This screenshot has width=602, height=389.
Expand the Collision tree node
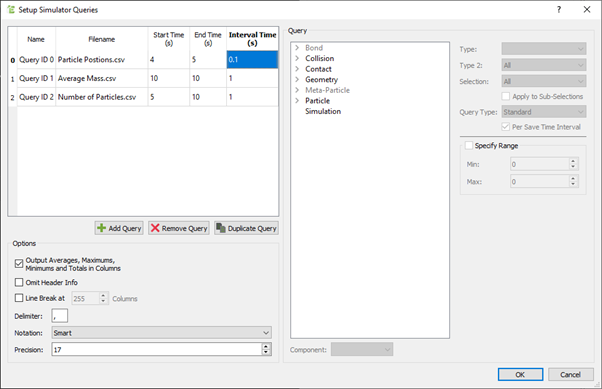tap(297, 58)
